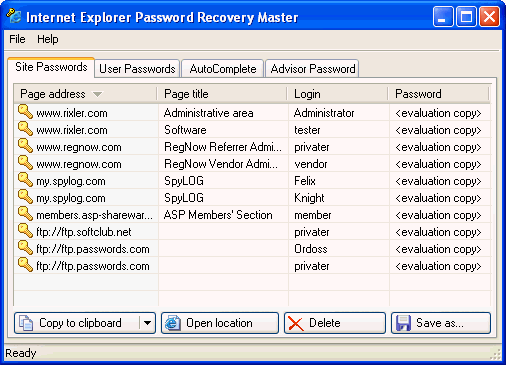Switch to the User Passwords tab
Viewport: 506px width, 365px height.
(137, 69)
